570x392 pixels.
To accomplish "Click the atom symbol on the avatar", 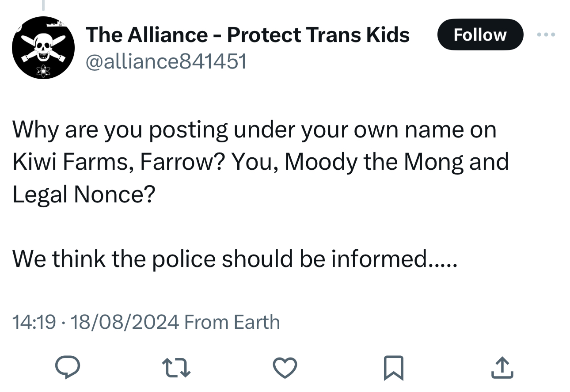I will (43, 71).
